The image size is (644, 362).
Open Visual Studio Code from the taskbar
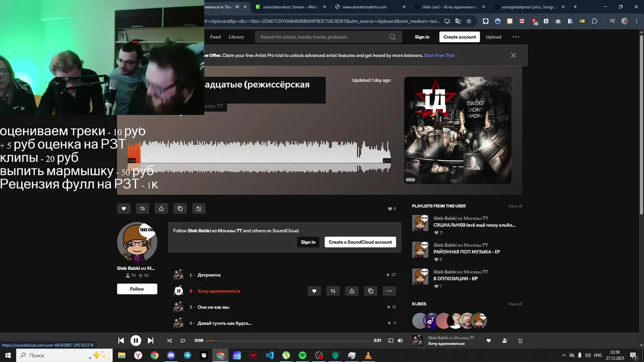tap(270, 355)
